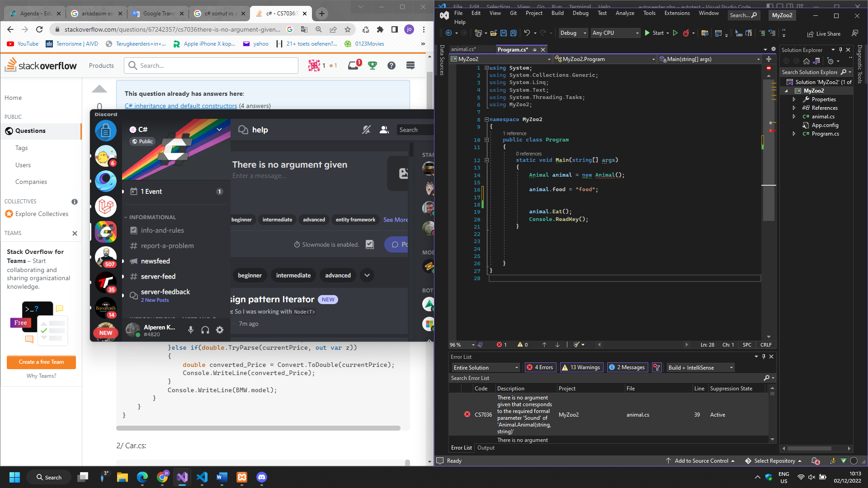
Task: Open Discord member list icon
Action: 384,130
